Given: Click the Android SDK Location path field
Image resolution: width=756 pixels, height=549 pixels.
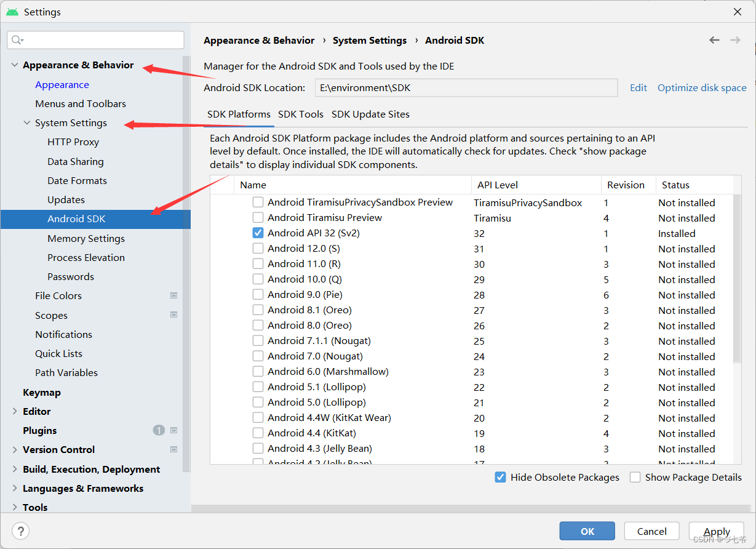Looking at the screenshot, I should pos(466,87).
